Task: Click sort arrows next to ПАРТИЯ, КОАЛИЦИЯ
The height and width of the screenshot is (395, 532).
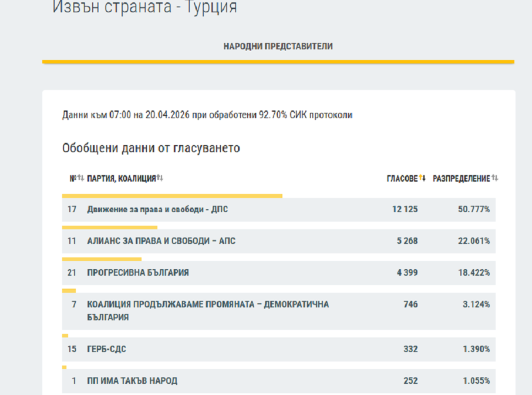Action: (160, 179)
